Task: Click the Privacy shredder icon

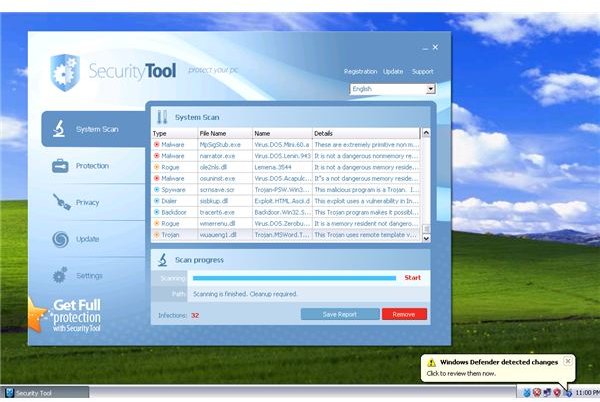Action: point(61,202)
